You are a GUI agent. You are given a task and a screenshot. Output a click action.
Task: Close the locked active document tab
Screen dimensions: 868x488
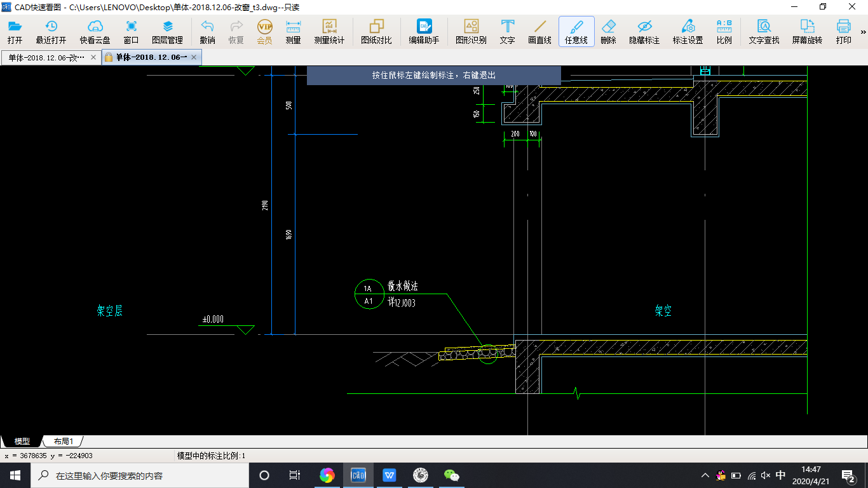click(x=194, y=57)
